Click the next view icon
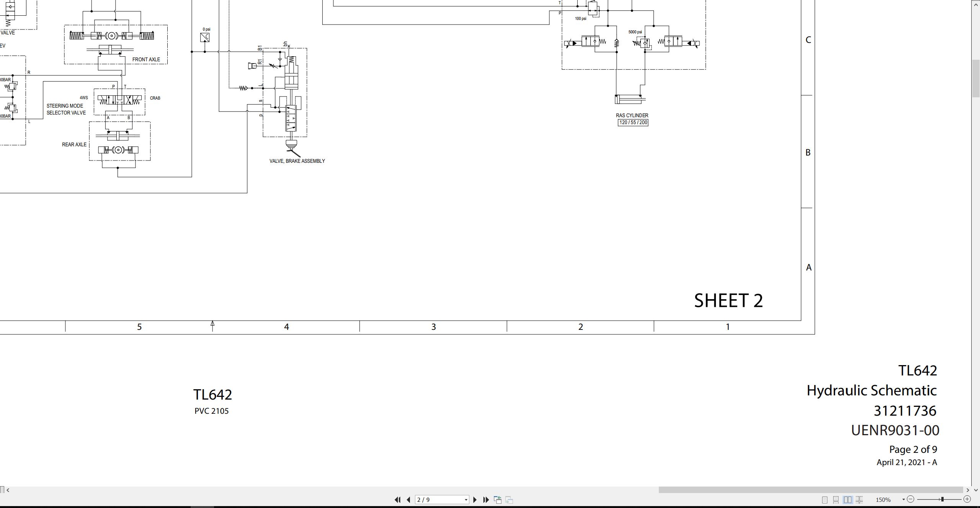 coord(509,500)
